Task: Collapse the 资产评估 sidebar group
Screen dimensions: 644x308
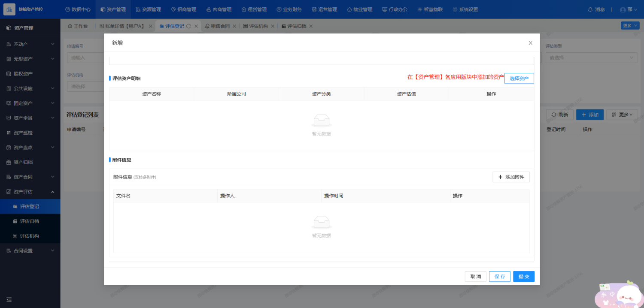Action: [x=30, y=192]
